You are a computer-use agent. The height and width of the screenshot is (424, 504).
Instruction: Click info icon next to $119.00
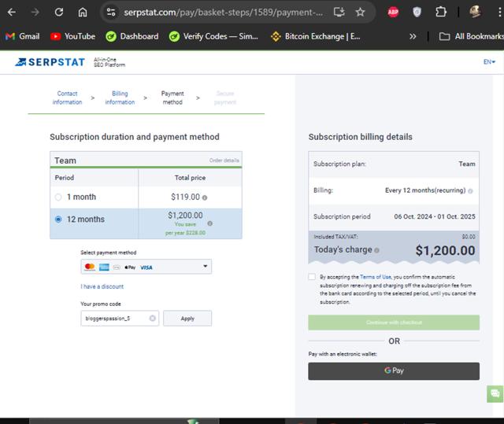click(x=205, y=197)
